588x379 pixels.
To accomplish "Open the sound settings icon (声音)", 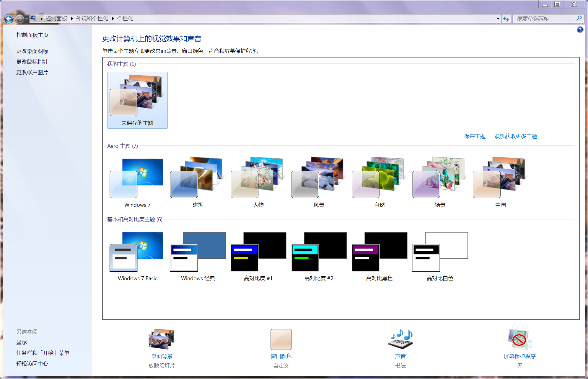I will tap(400, 339).
